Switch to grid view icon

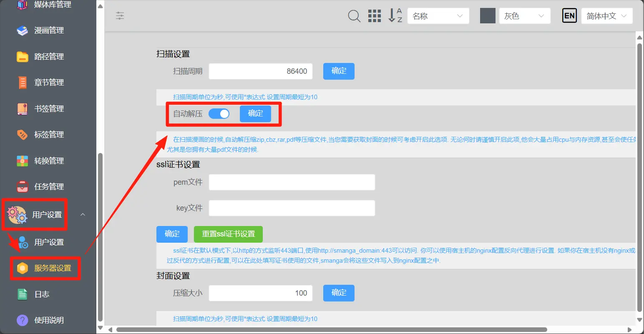[375, 16]
